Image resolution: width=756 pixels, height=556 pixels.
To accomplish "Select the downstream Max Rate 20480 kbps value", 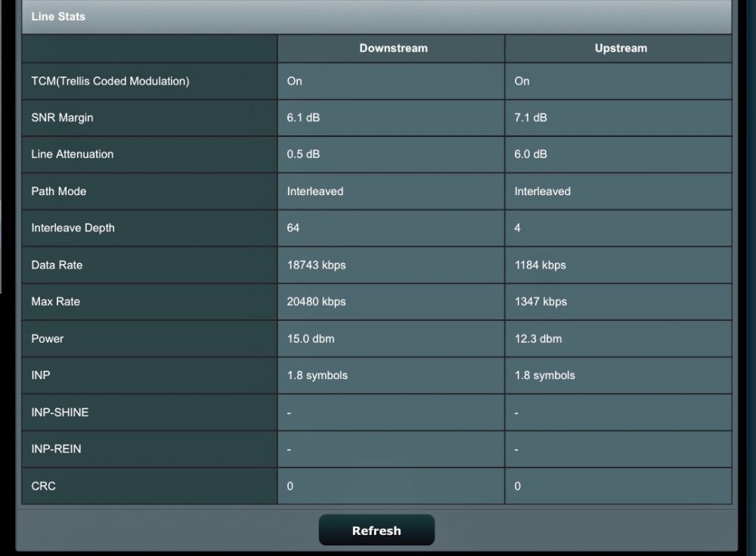I will (x=316, y=302).
